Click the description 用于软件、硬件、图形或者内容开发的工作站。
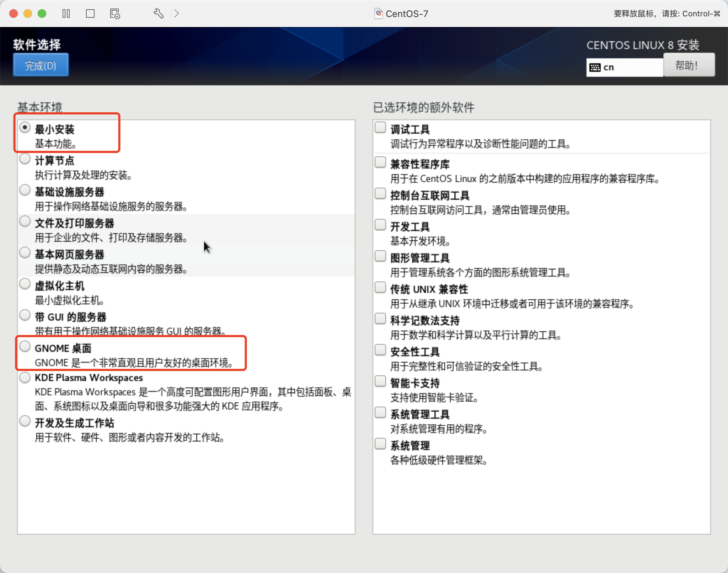728x573 pixels. [x=129, y=437]
